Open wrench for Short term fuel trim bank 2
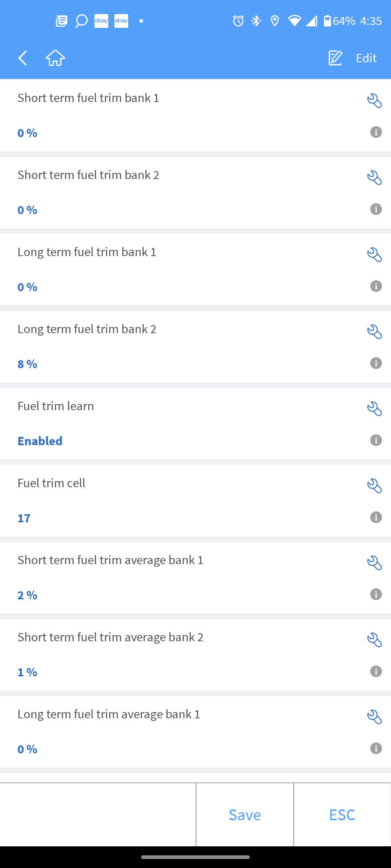Viewport: 391px width, 868px height. (374, 178)
